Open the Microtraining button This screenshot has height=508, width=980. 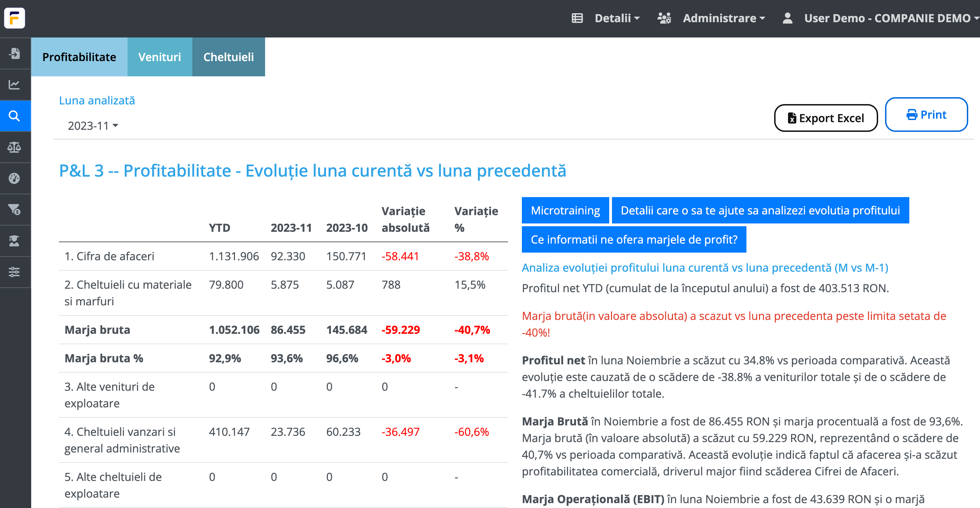[565, 210]
